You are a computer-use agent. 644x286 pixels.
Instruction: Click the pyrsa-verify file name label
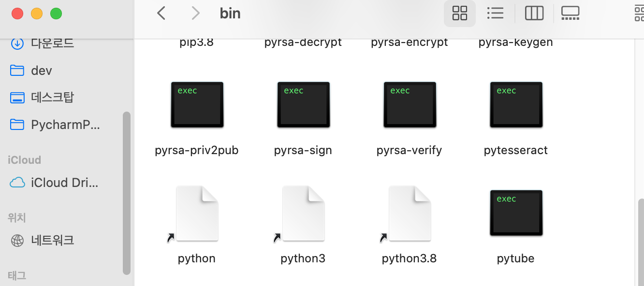point(410,150)
